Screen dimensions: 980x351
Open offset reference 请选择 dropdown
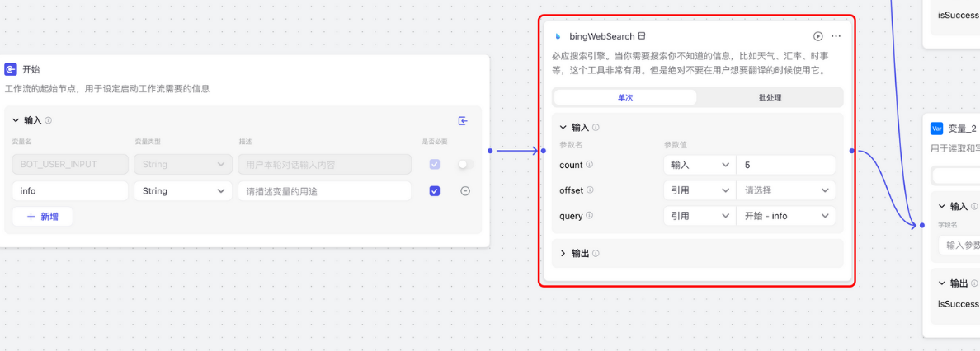(x=785, y=190)
